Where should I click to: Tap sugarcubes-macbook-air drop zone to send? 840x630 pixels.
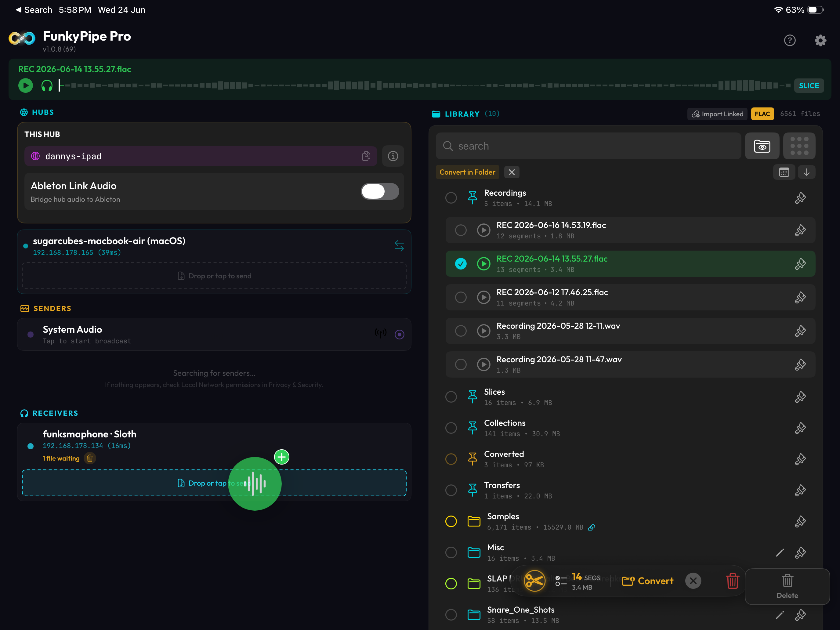coord(214,276)
